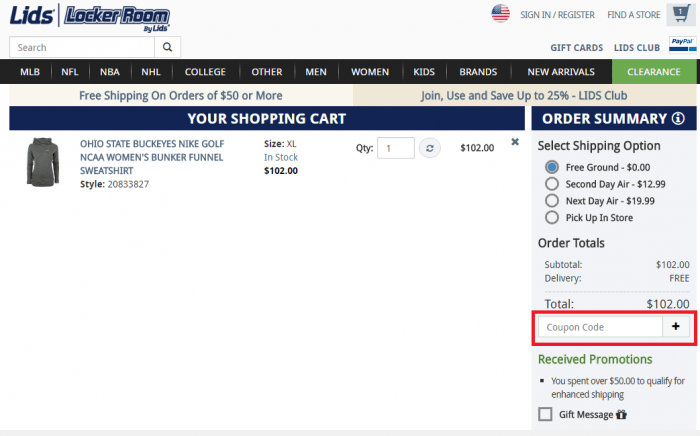This screenshot has height=436, width=700.
Task: Select Free Ground shipping option
Action: click(552, 167)
